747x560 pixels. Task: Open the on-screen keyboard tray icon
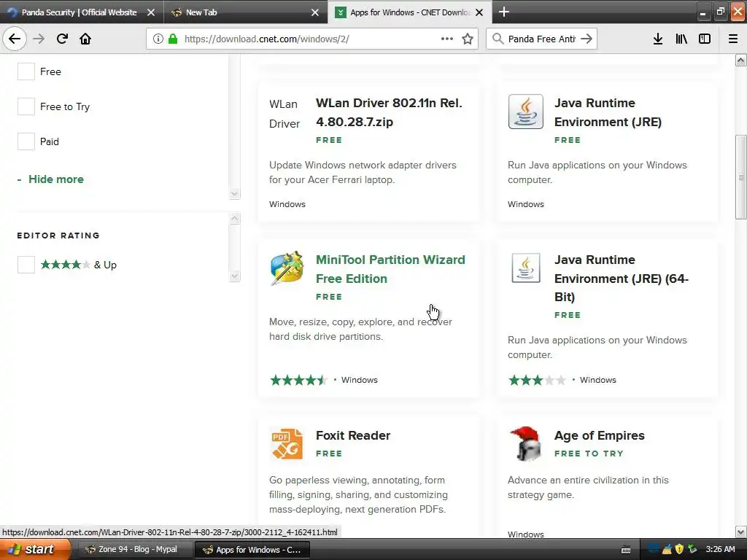tap(626, 550)
